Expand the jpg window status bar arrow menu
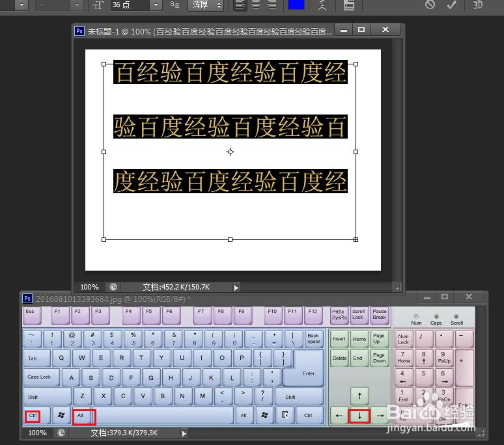This screenshot has height=445, width=504. [184, 433]
